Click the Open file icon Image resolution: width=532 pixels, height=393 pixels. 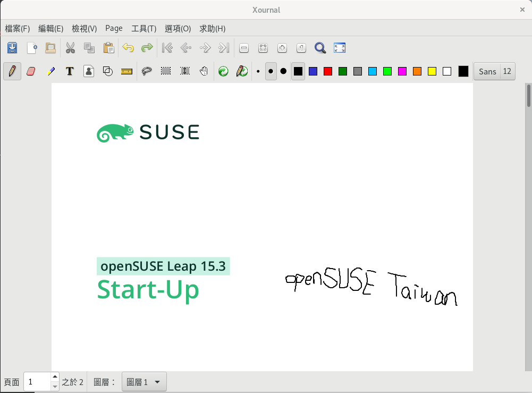tap(50, 48)
